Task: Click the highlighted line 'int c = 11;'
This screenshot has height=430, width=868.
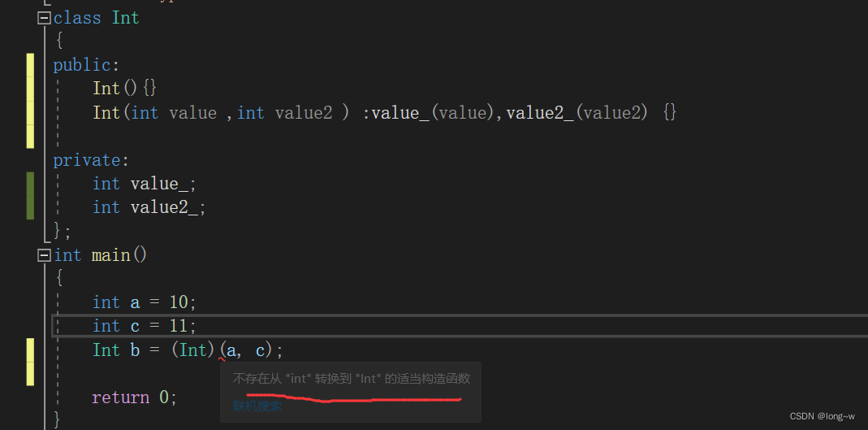Action: pyautogui.click(x=145, y=326)
